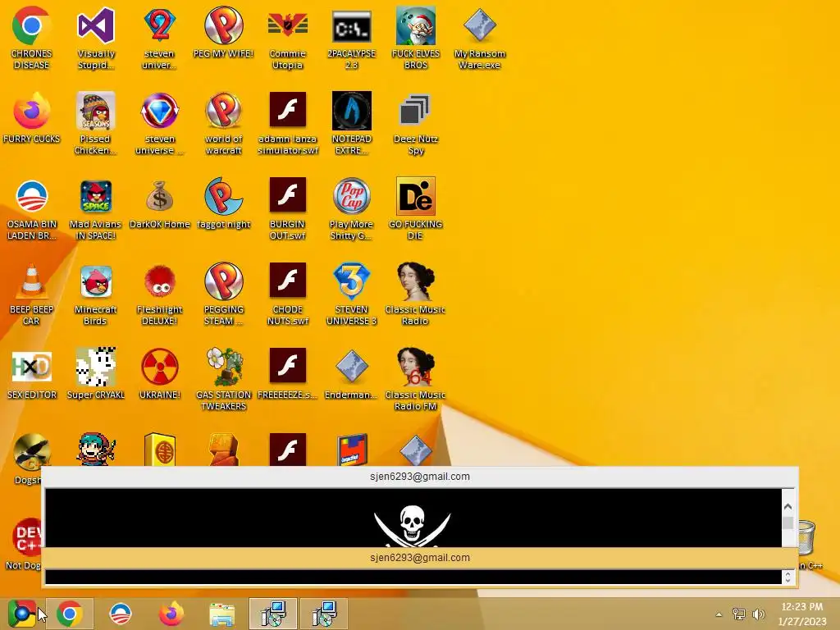Select the NOTEPAD EXTRE... flame icon
The height and width of the screenshot is (630, 840).
point(351,111)
